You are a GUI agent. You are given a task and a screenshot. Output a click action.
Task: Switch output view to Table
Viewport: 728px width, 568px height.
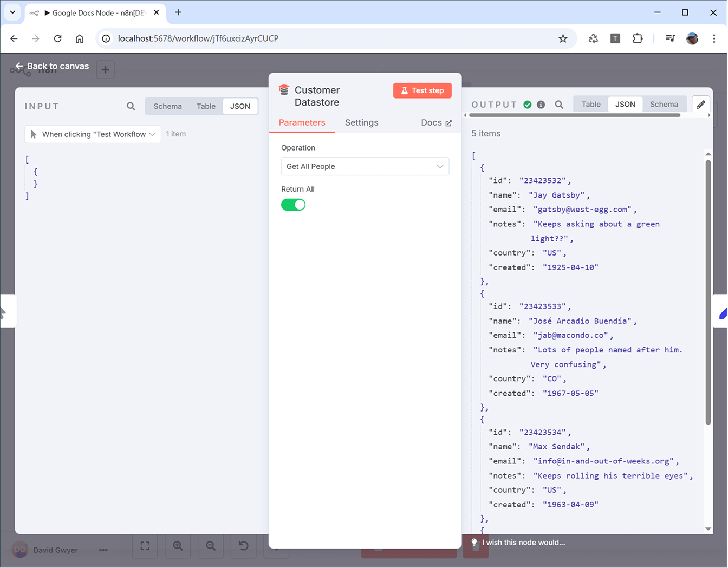pos(591,104)
